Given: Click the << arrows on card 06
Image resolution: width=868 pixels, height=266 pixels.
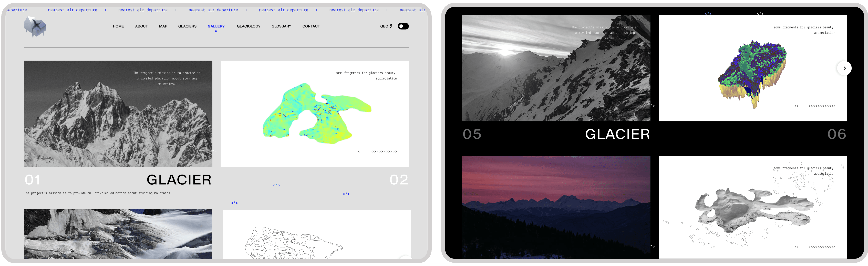Looking at the screenshot, I should tap(796, 106).
